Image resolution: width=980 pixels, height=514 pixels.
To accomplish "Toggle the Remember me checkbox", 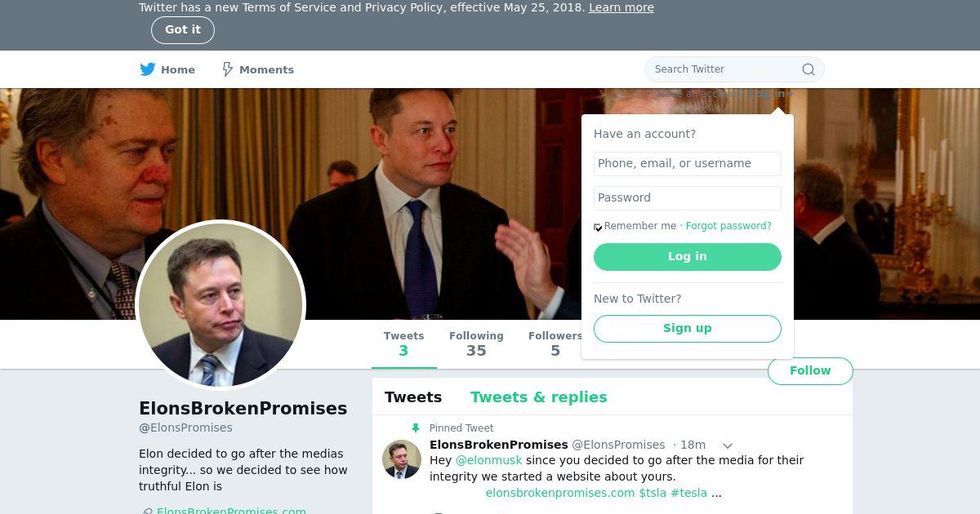I will pos(598,227).
